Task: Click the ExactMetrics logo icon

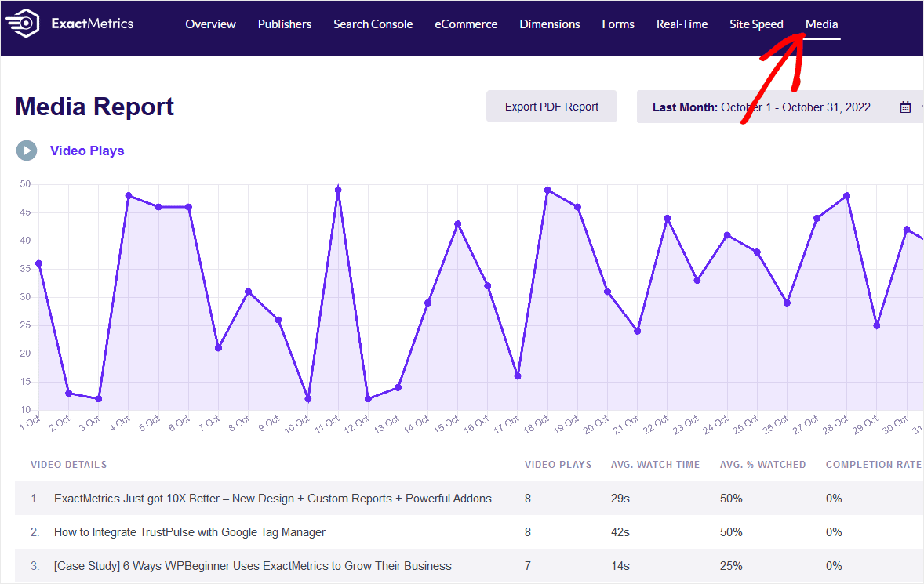Action: pyautogui.click(x=23, y=24)
